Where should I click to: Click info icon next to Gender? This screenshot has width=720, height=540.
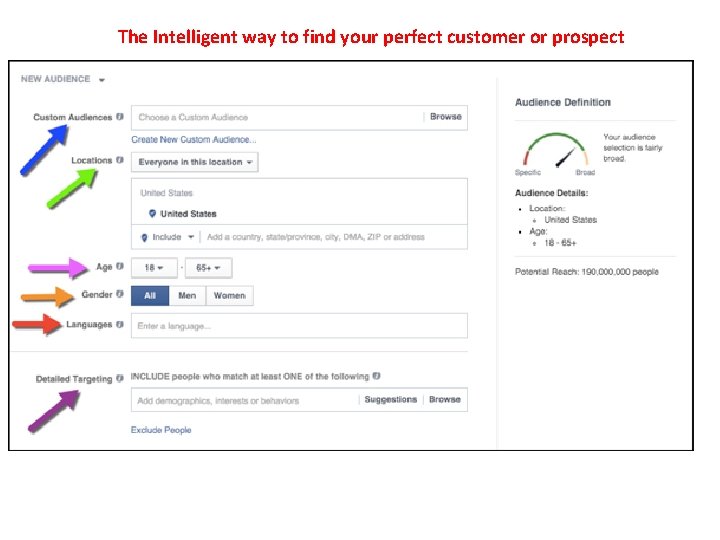pyautogui.click(x=120, y=295)
